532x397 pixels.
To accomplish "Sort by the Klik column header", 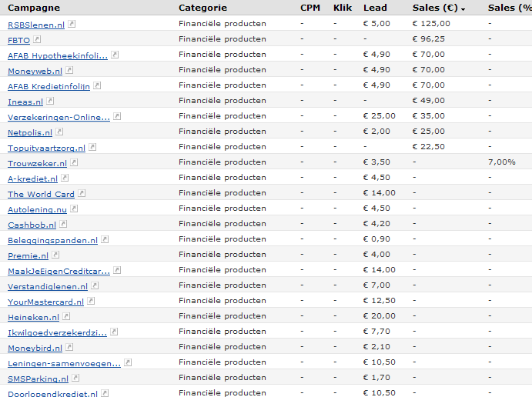I will coord(343,8).
